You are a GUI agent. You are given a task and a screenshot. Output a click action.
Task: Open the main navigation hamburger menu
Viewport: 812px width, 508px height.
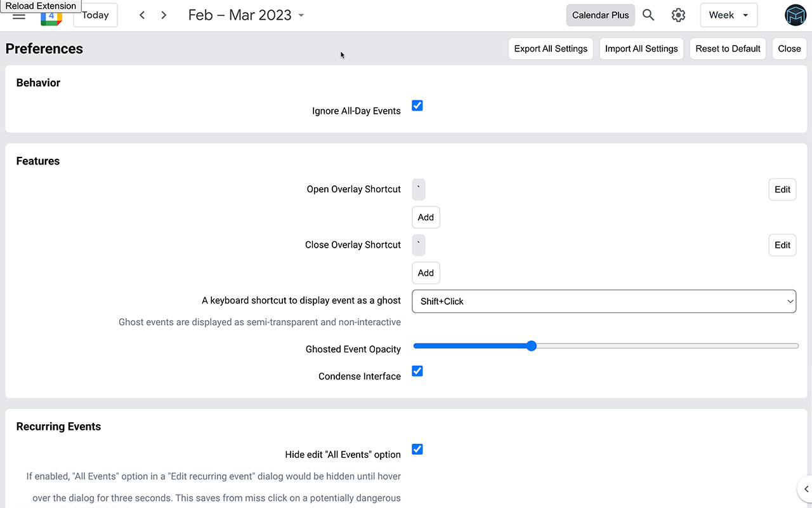18,15
